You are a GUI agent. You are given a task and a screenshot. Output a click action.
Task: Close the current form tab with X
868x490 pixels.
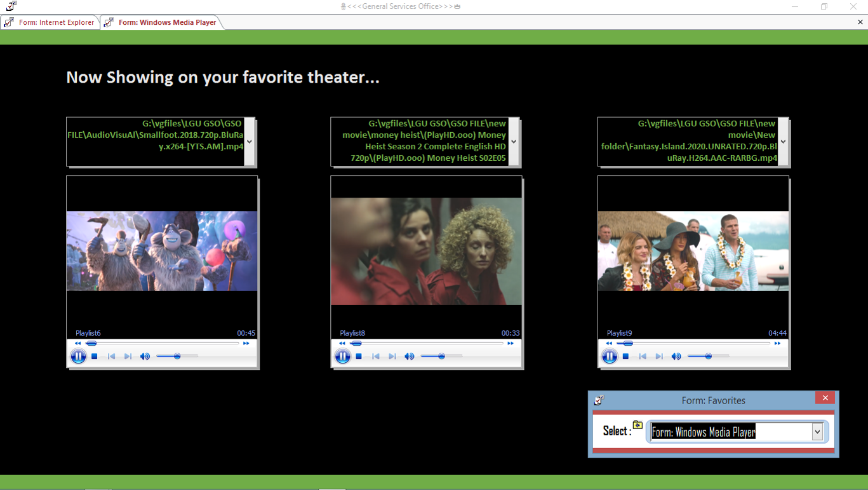coord(861,22)
